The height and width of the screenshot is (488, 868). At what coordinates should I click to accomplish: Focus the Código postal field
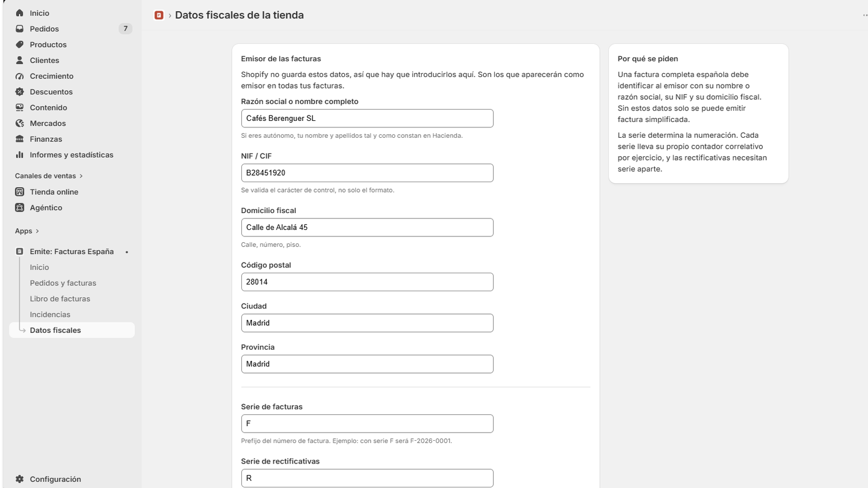pyautogui.click(x=367, y=282)
